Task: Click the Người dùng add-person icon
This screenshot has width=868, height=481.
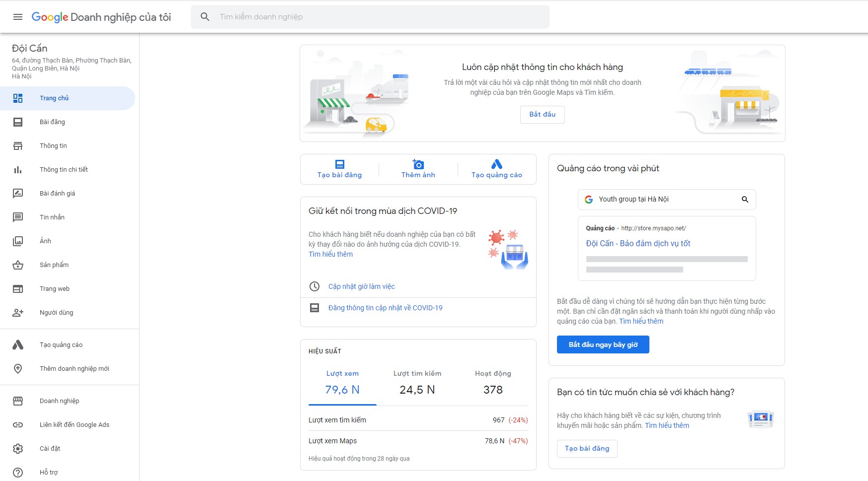Action: (x=18, y=313)
